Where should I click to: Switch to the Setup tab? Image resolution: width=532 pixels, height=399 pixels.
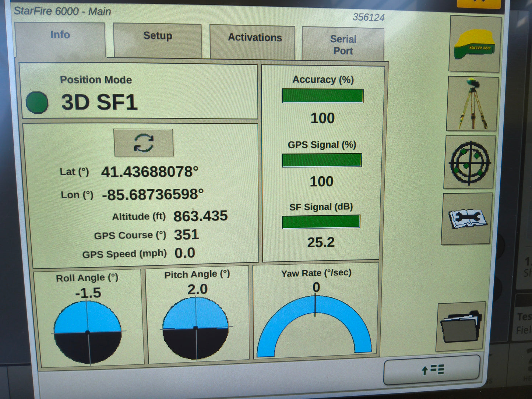point(157,36)
